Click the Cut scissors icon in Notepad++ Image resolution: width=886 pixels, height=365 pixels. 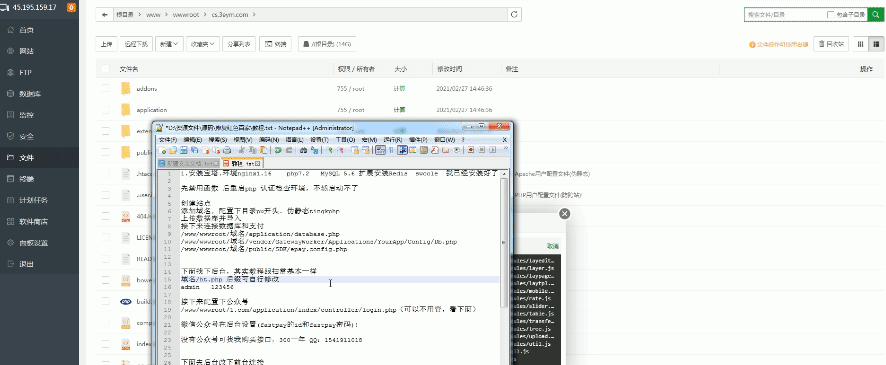click(241, 150)
